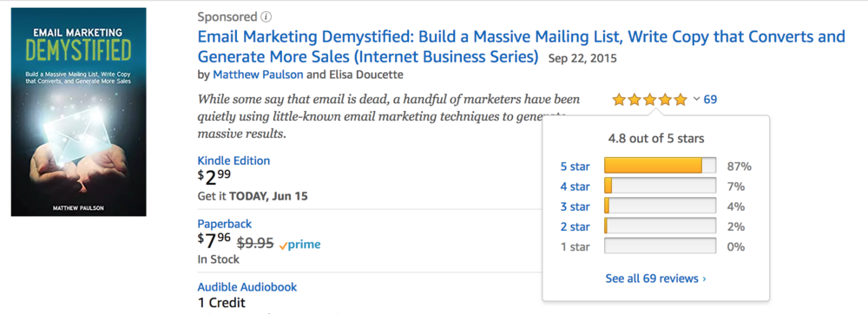Open author Matthew Paulson's page
Viewport: 868px width, 314px height.
pyautogui.click(x=258, y=75)
